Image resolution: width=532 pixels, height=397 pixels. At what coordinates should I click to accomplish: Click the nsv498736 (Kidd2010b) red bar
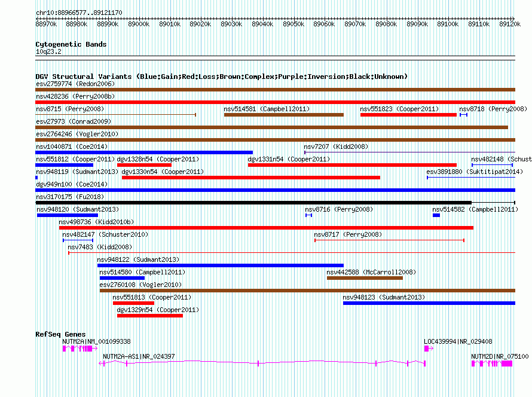266,228
